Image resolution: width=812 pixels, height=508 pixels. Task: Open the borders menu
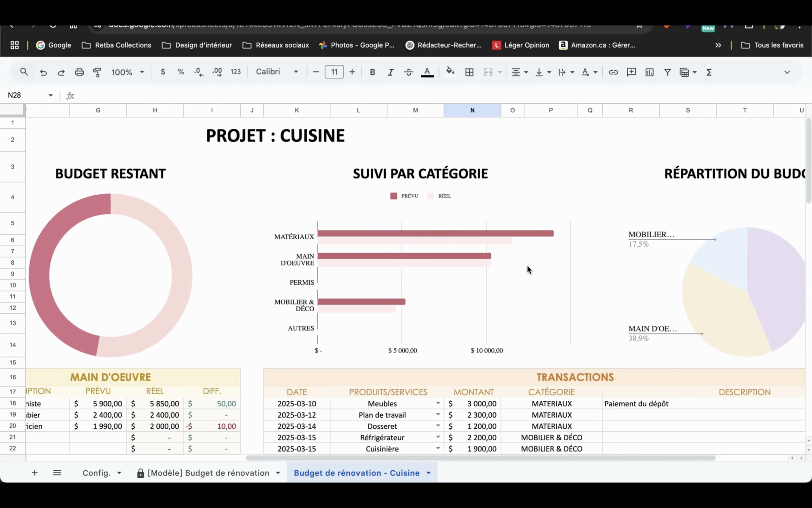click(x=469, y=72)
